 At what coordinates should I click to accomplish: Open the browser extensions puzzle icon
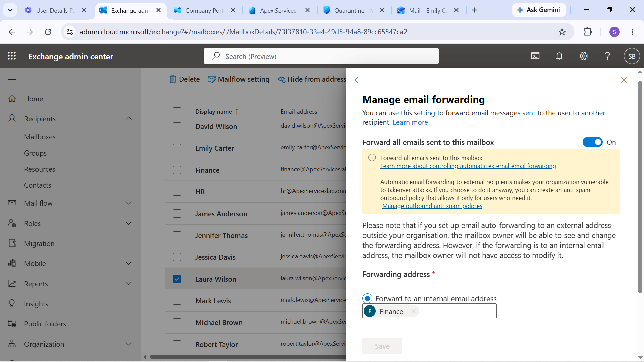588,32
